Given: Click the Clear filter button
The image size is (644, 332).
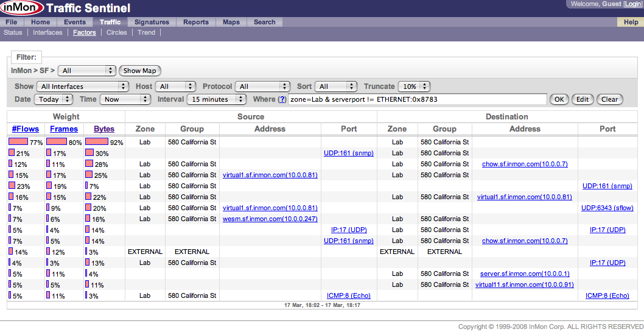Looking at the screenshot, I should click(x=610, y=99).
